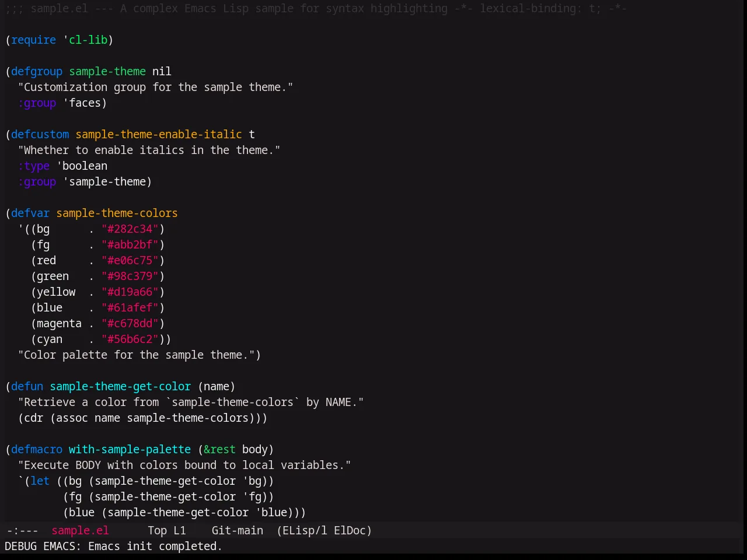Screen dimensions: 747x560
Task: Click the &rest keyword
Action: pyautogui.click(x=219, y=449)
